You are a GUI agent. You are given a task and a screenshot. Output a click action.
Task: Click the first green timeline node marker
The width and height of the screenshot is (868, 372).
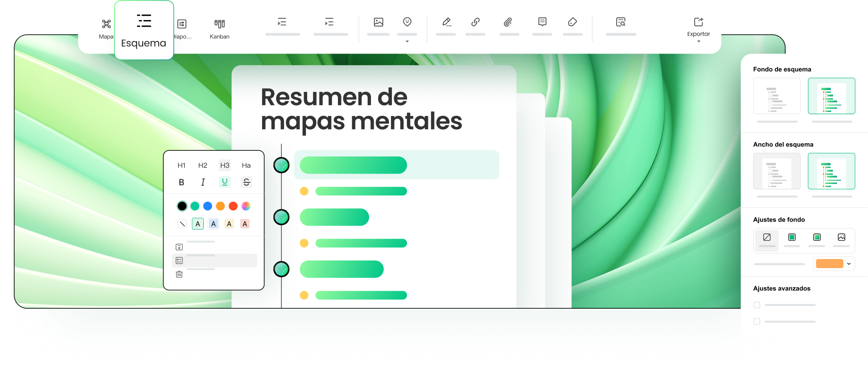(x=281, y=165)
